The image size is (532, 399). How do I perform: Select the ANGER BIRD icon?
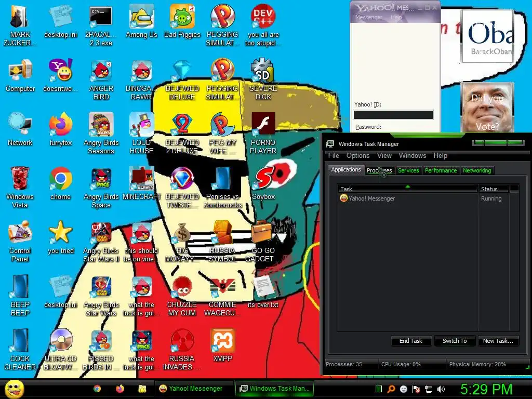[101, 79]
